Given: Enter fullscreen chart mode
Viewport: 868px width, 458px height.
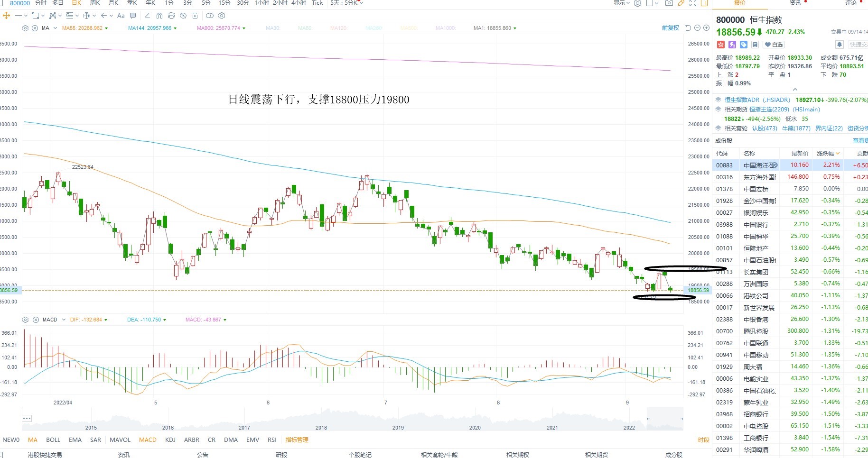Looking at the screenshot, I should [x=693, y=3].
